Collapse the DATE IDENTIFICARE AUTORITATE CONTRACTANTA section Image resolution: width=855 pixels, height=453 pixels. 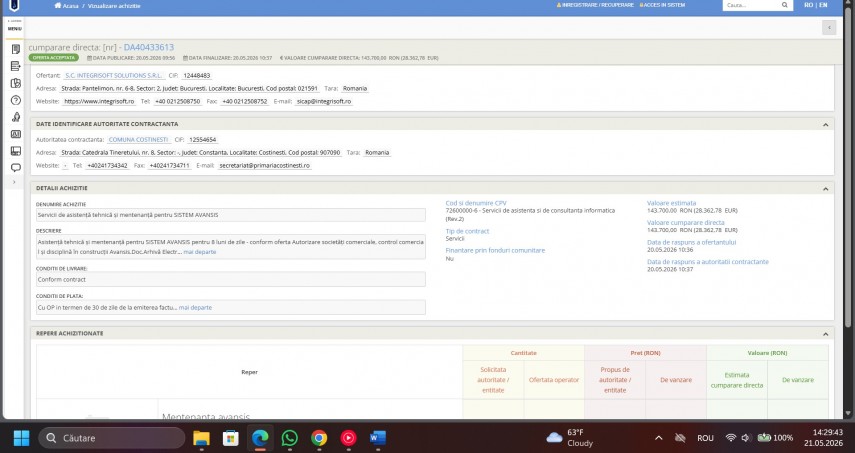click(x=825, y=125)
